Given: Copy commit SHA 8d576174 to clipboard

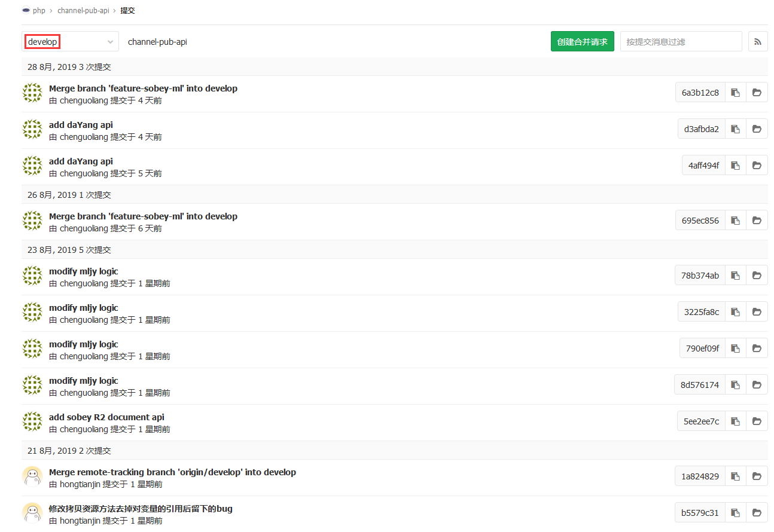Looking at the screenshot, I should click(x=736, y=385).
